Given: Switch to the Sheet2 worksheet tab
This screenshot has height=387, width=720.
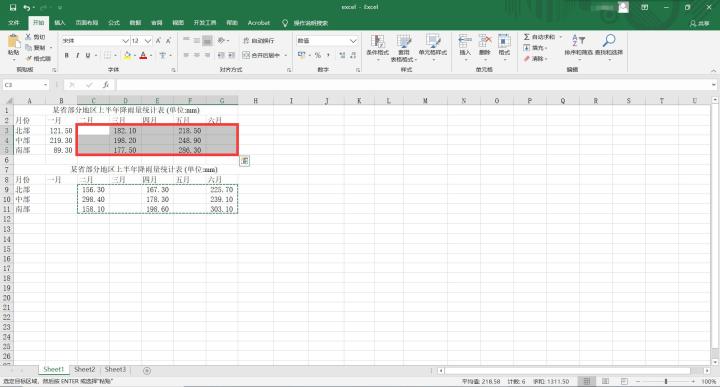Looking at the screenshot, I should (84, 370).
